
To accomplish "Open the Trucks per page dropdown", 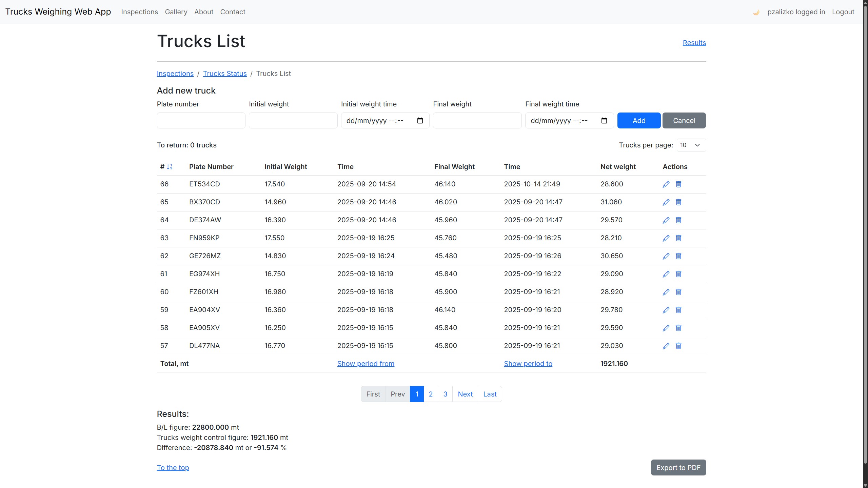I will pos(691,145).
